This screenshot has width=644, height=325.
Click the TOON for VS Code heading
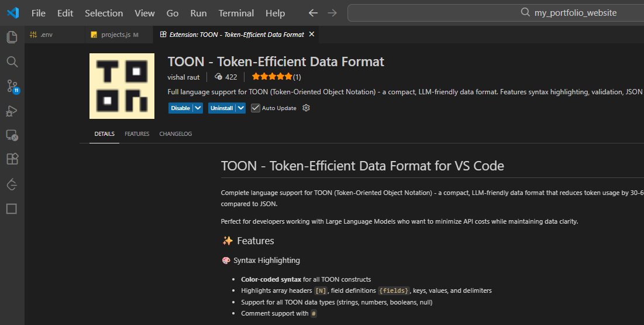pyautogui.click(x=362, y=166)
